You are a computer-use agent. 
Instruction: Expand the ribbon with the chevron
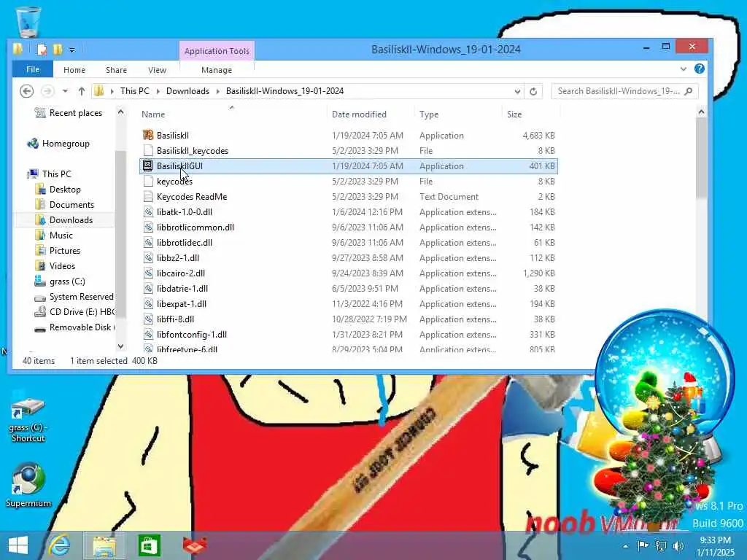[x=683, y=69]
